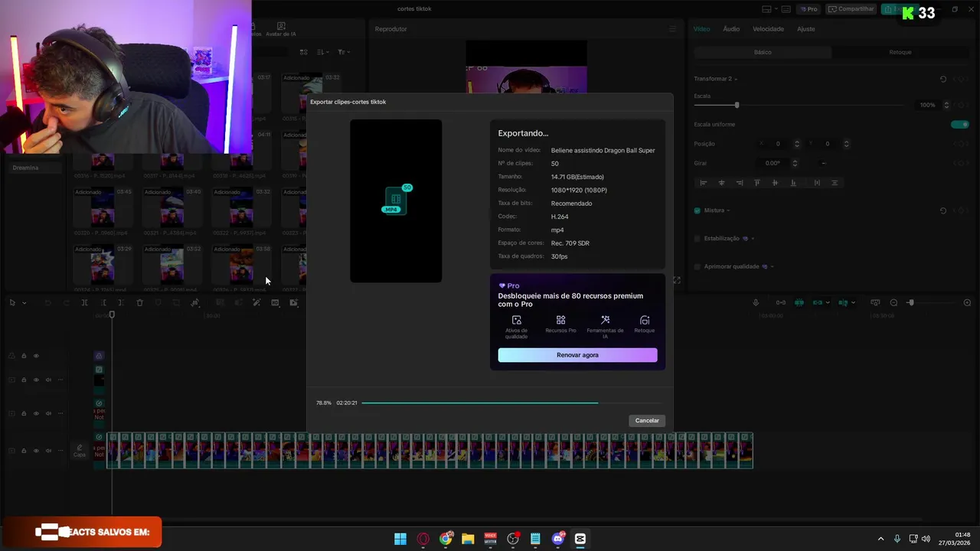Click the align vertical center icon

coord(775,183)
